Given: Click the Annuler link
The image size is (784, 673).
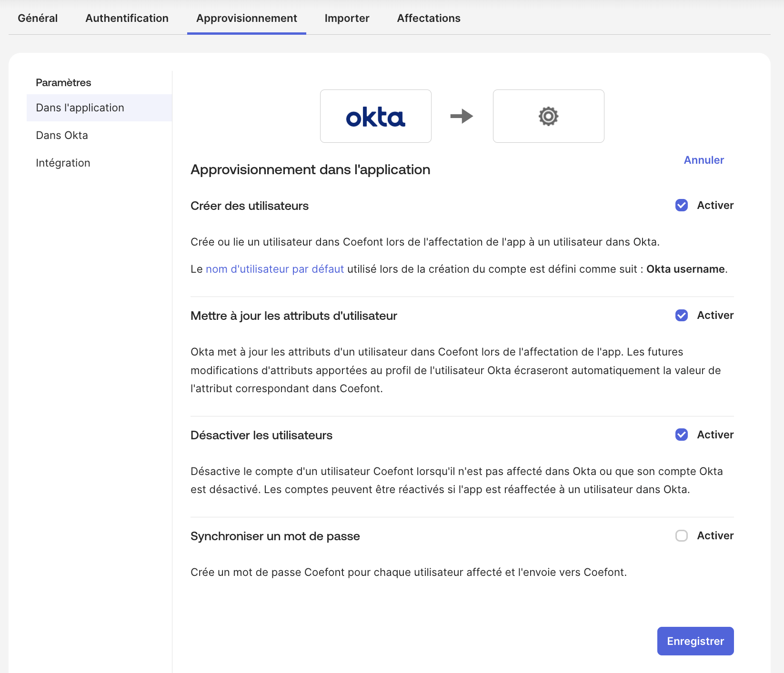Looking at the screenshot, I should tap(704, 160).
